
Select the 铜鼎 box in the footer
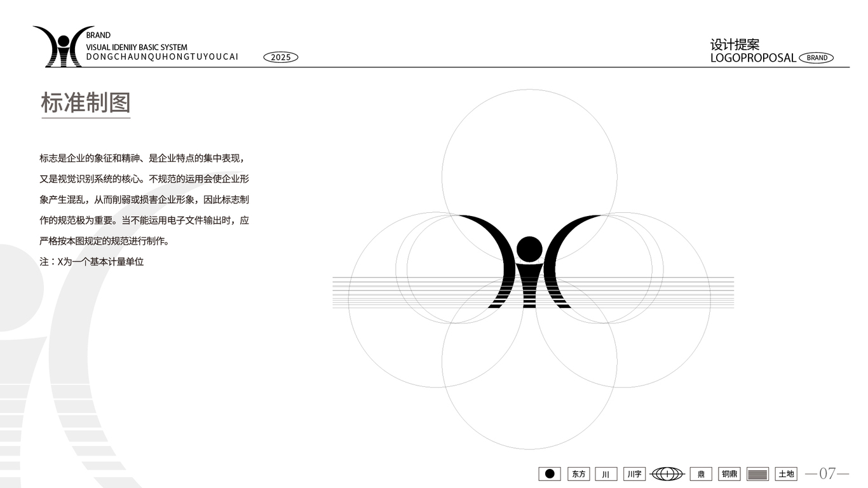point(729,474)
